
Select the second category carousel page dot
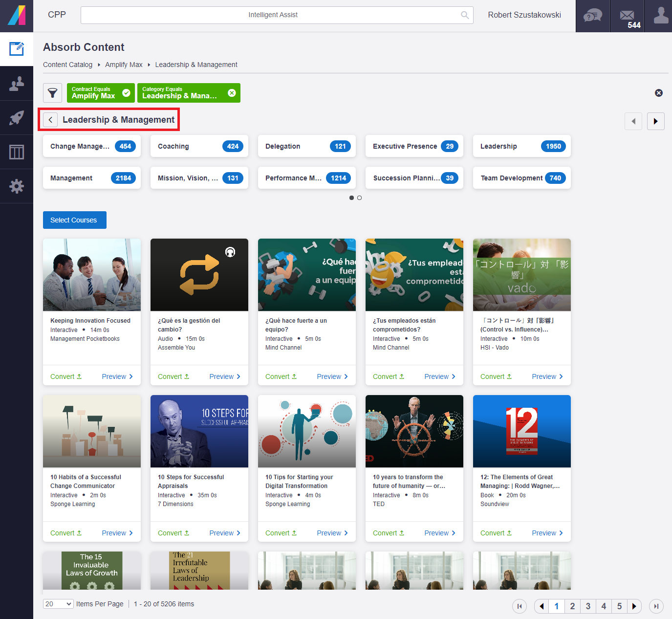click(360, 198)
